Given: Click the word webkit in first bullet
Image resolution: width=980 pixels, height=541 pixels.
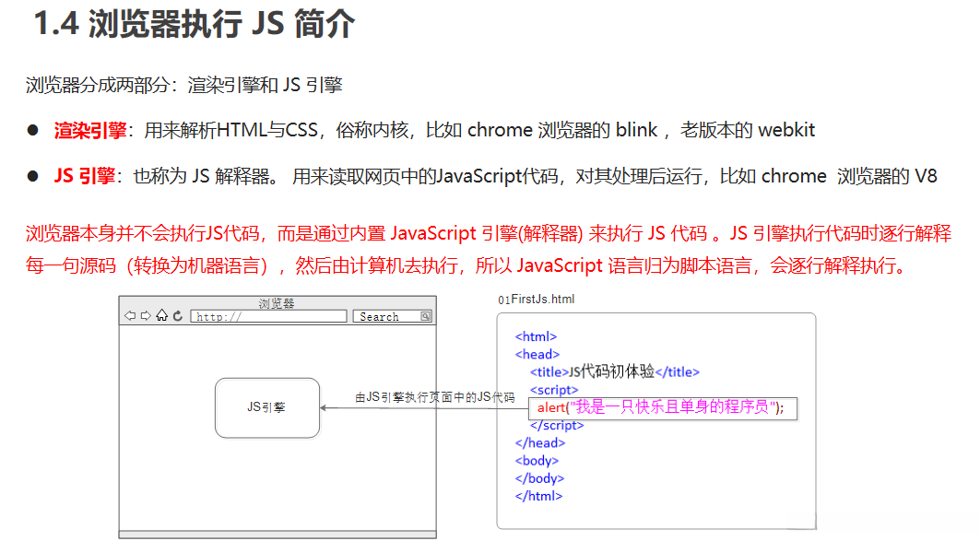Looking at the screenshot, I should point(786,130).
